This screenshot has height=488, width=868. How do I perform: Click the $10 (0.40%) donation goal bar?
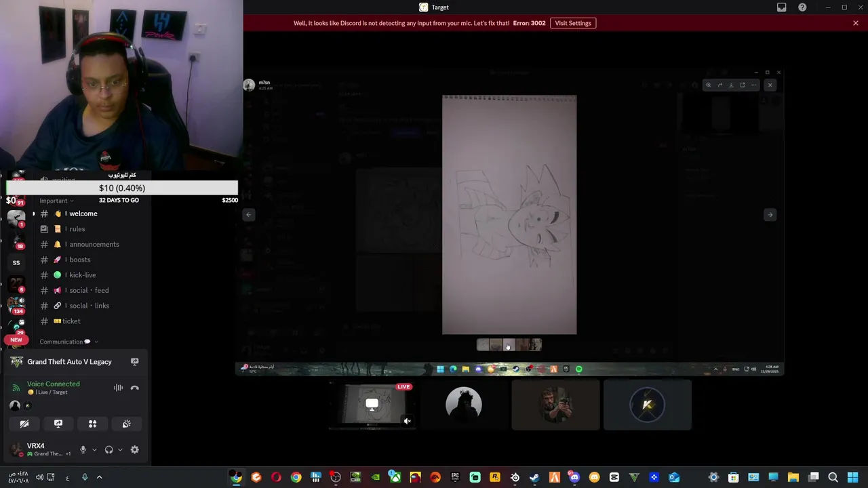pyautogui.click(x=122, y=188)
